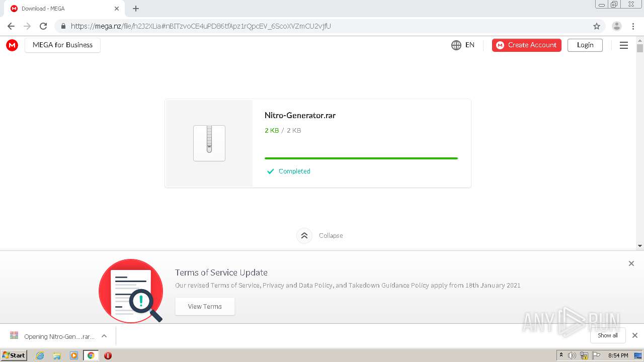
Task: Show hidden system tray icons arrow
Action: pyautogui.click(x=561, y=355)
